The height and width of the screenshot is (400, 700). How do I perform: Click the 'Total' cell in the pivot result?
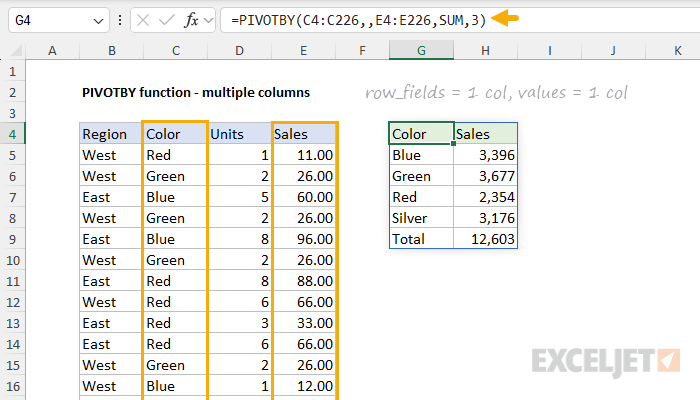421,239
